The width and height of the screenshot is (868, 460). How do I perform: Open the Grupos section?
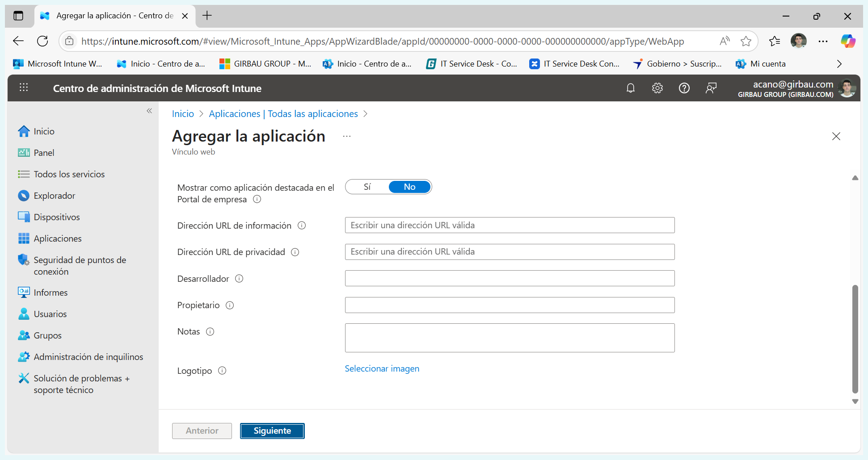47,335
